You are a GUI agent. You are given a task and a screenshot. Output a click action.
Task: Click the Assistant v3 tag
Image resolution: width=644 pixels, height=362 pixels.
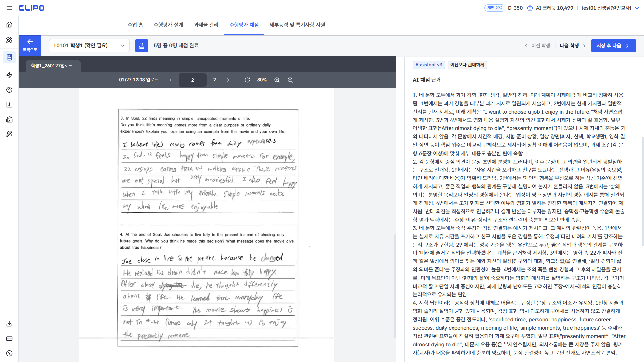pyautogui.click(x=429, y=65)
